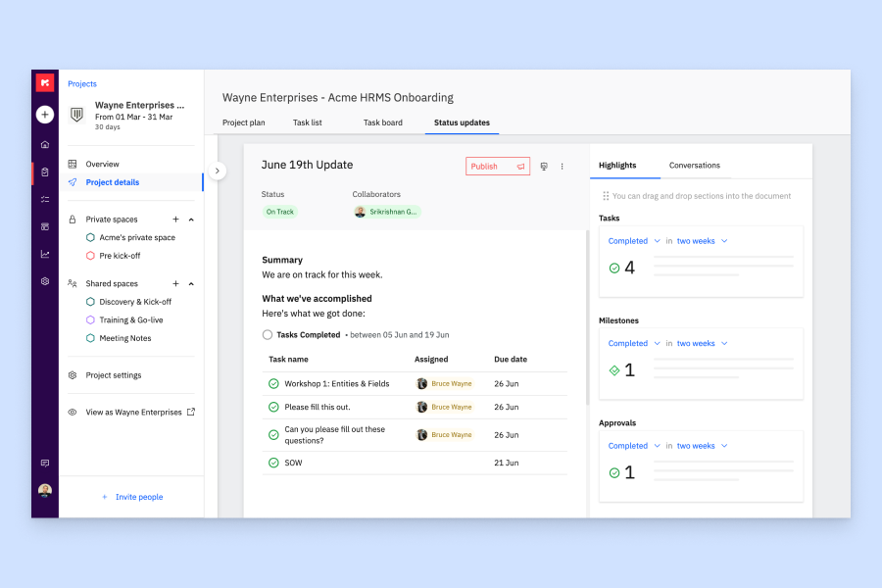This screenshot has height=588, width=882.
Task: Select the Tasks Completed radio circle
Action: click(x=268, y=335)
